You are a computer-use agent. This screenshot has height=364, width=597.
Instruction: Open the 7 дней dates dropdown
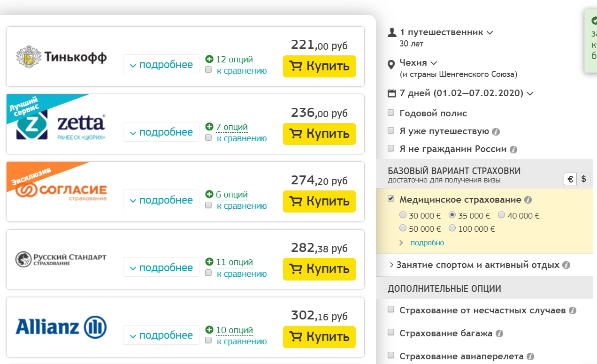466,93
